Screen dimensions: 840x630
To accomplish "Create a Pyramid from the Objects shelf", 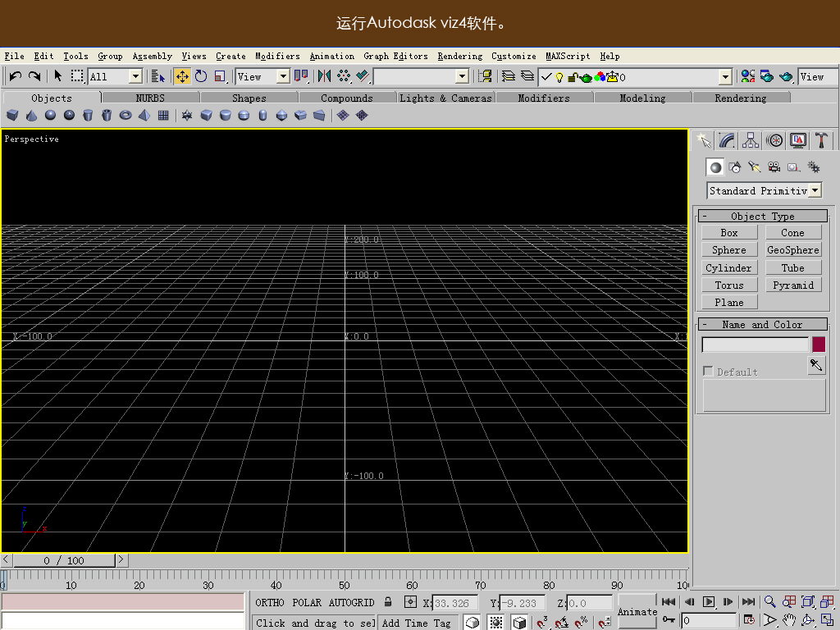I will click(x=144, y=115).
